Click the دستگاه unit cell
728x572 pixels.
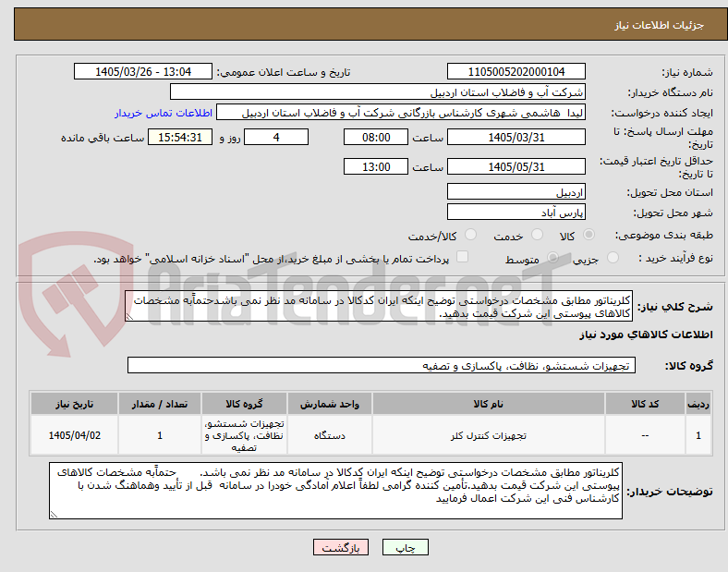[x=330, y=435]
